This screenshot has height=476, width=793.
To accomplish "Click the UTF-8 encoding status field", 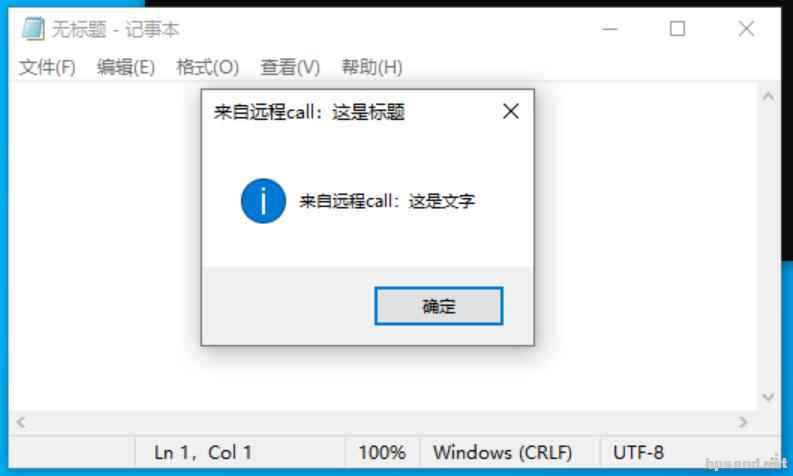I will tap(638, 452).
